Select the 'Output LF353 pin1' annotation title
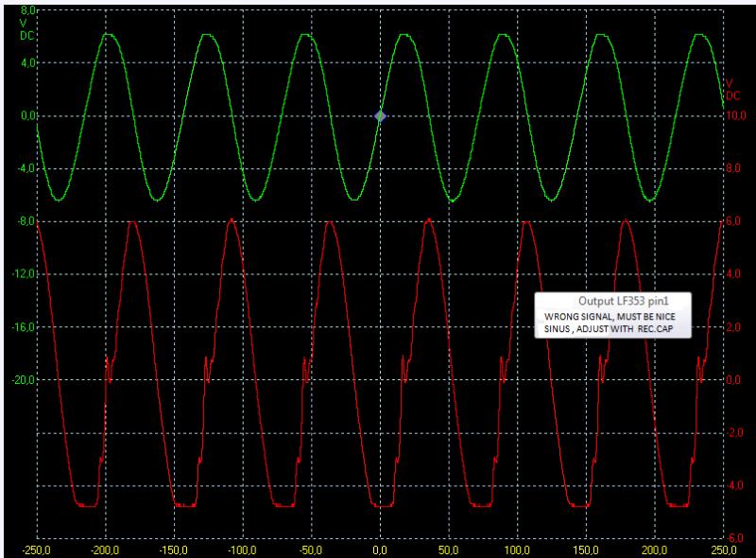Screen dimensions: 756x558 624,301
